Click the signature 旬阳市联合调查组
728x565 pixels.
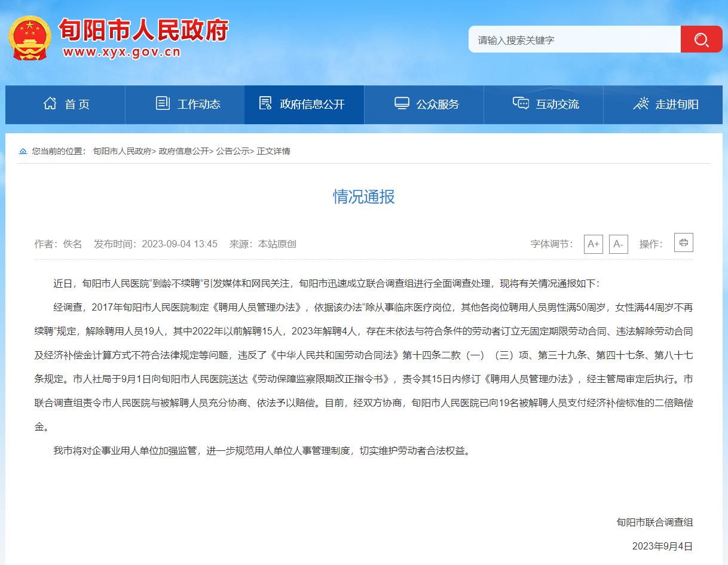[655, 522]
